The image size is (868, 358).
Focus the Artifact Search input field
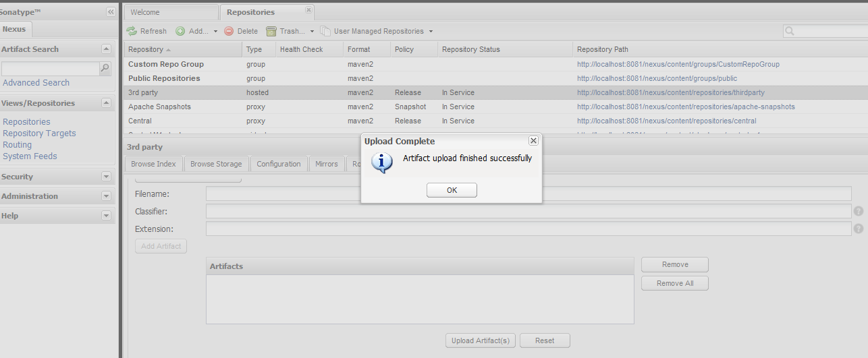[x=51, y=69]
